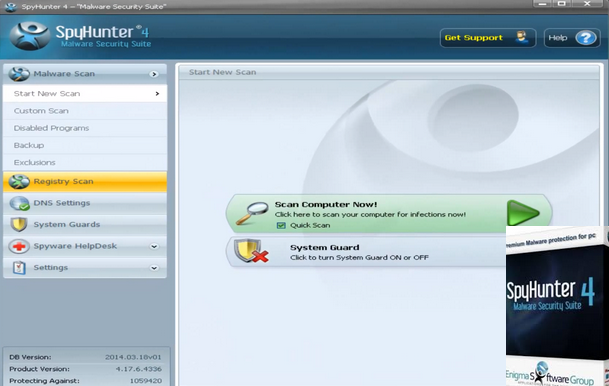Click the support agent icon
The width and height of the screenshot is (609, 386).
click(522, 38)
